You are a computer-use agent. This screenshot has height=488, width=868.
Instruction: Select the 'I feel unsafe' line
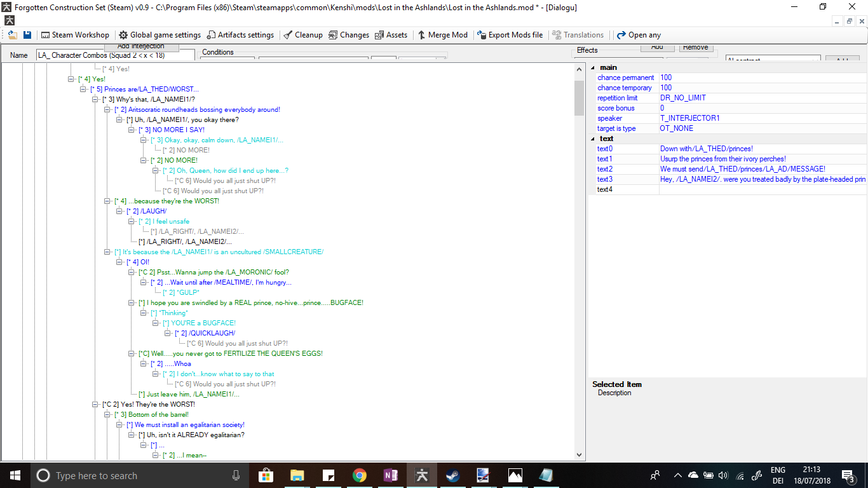[x=164, y=221]
